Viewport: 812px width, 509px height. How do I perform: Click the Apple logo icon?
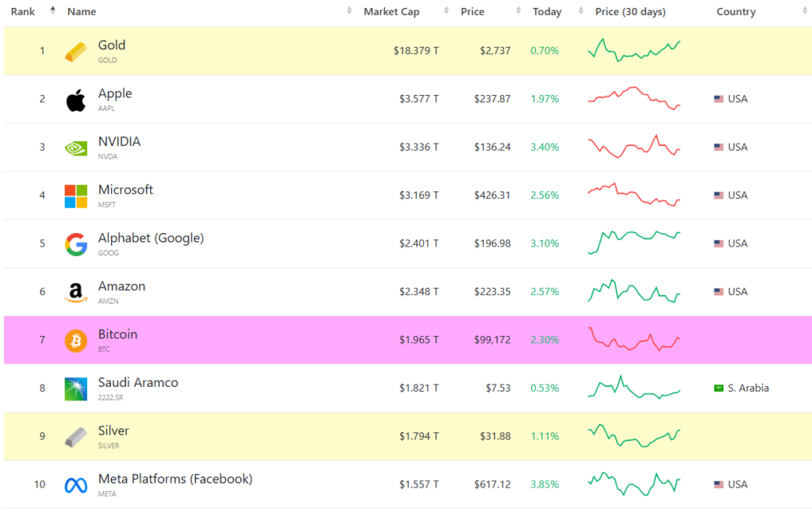click(x=76, y=101)
